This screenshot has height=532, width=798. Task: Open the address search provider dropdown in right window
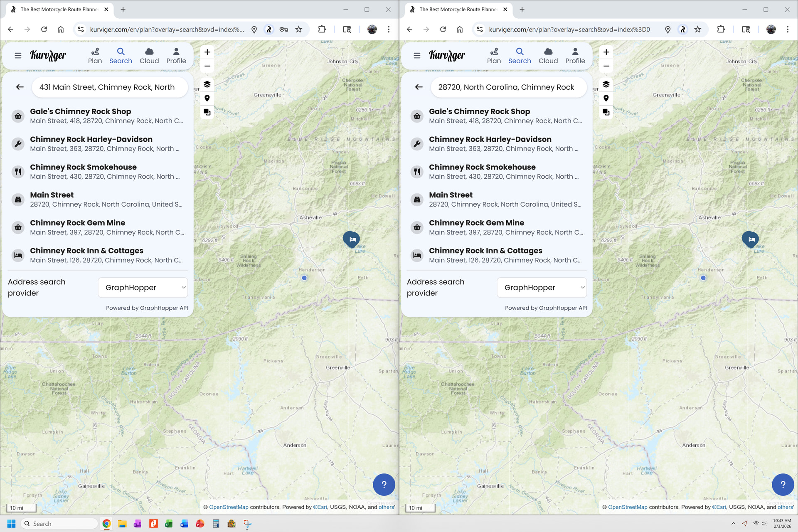tap(542, 288)
